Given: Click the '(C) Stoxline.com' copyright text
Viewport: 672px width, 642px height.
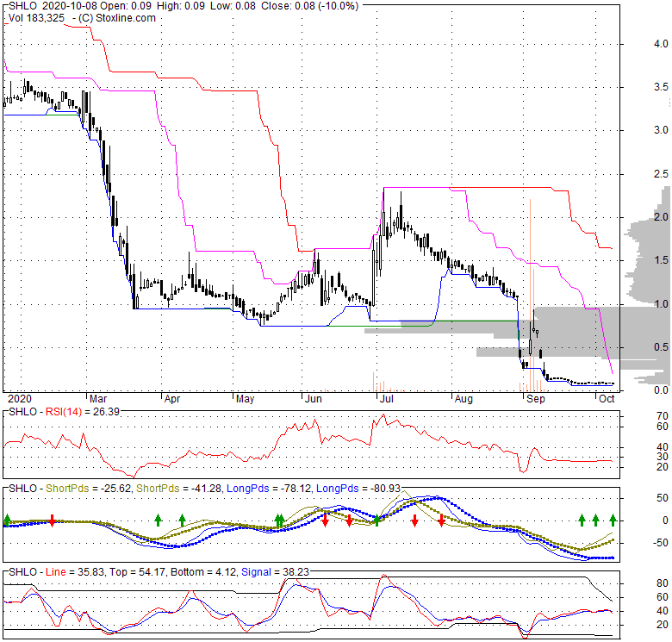Looking at the screenshot, I should [117, 18].
